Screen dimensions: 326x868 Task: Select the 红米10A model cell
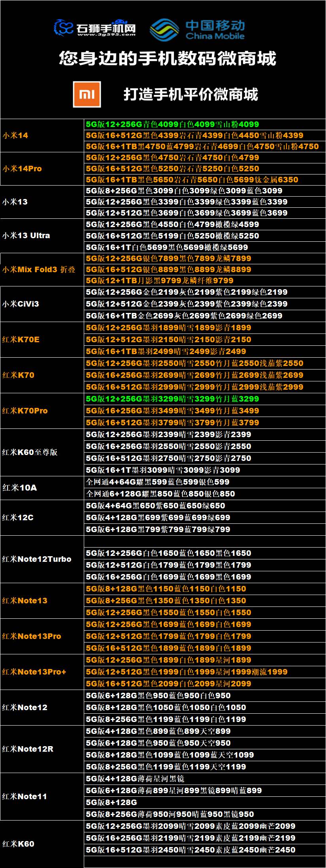click(x=42, y=488)
